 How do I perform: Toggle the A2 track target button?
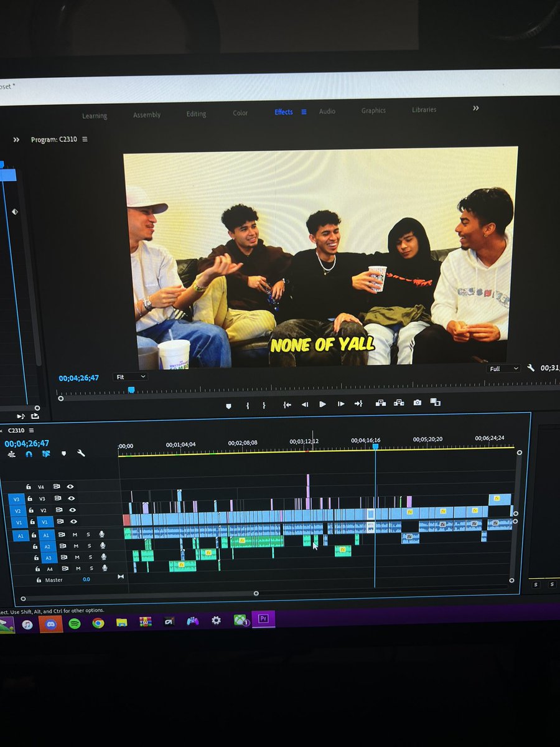point(47,547)
